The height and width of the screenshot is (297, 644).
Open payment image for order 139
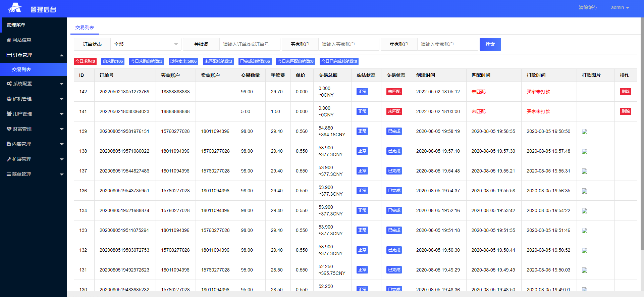tap(585, 132)
